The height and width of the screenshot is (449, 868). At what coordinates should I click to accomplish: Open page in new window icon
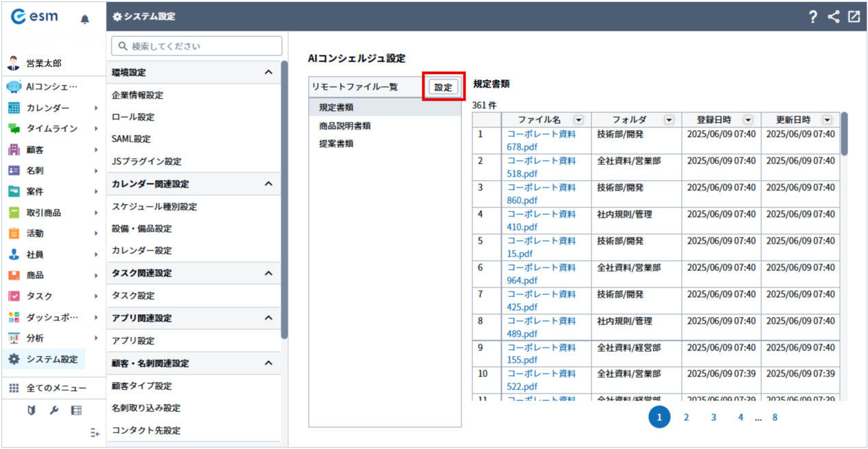pyautogui.click(x=854, y=17)
